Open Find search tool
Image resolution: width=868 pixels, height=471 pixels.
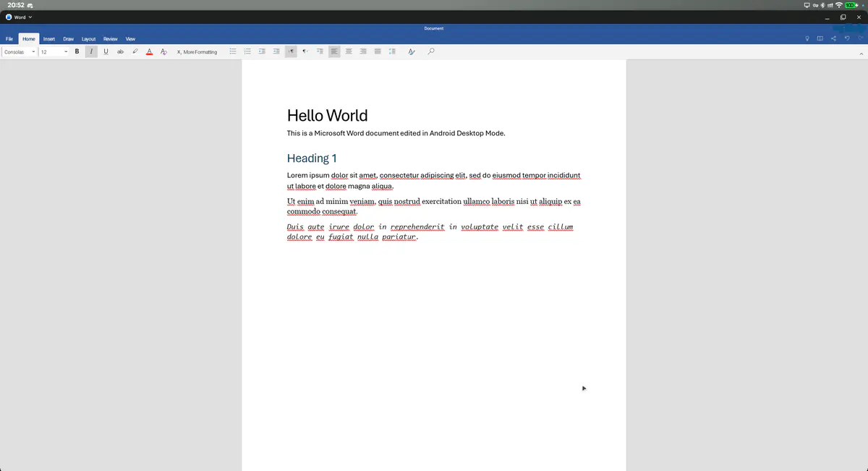(x=431, y=52)
